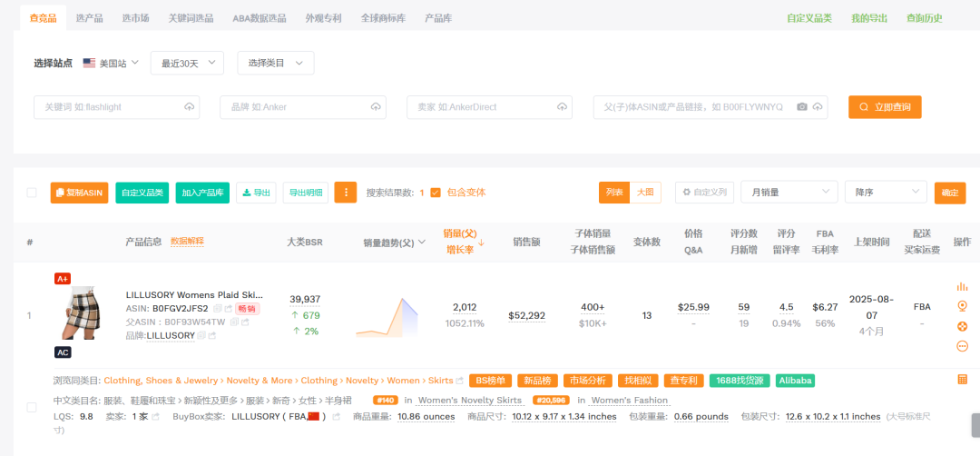The image size is (980, 456).
Task: Click the A+ badge on the product
Action: (63, 279)
